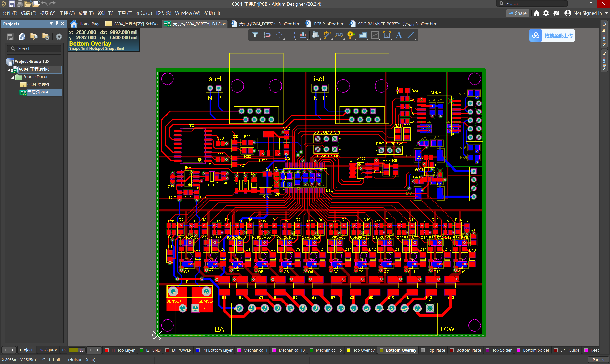Switch to SOC-BALANCE-PCB文件覆铜后.PcbDoc.htm tab

coord(393,24)
